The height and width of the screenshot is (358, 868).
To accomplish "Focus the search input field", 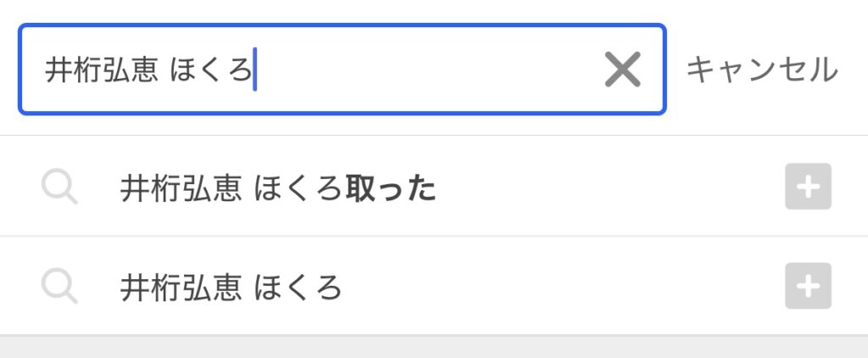I will [x=342, y=70].
